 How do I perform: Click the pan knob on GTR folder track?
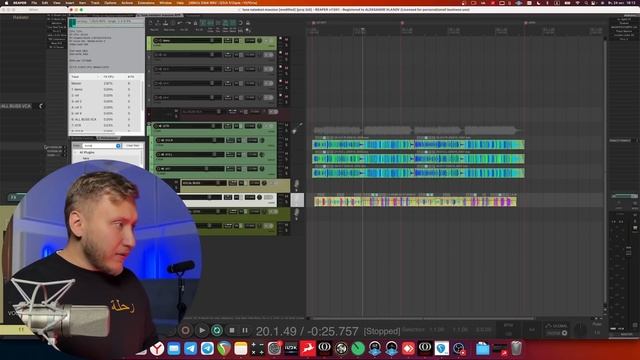[x=260, y=126]
